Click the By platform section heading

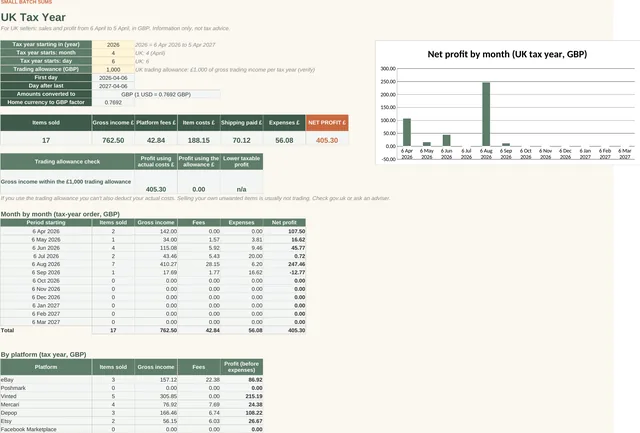[43, 354]
